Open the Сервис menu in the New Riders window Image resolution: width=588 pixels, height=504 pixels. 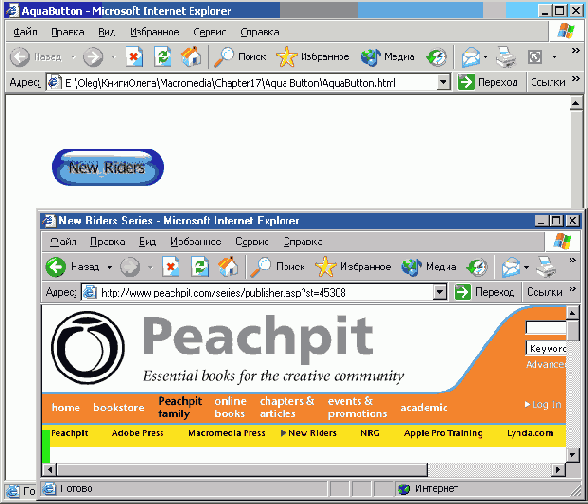click(x=252, y=242)
